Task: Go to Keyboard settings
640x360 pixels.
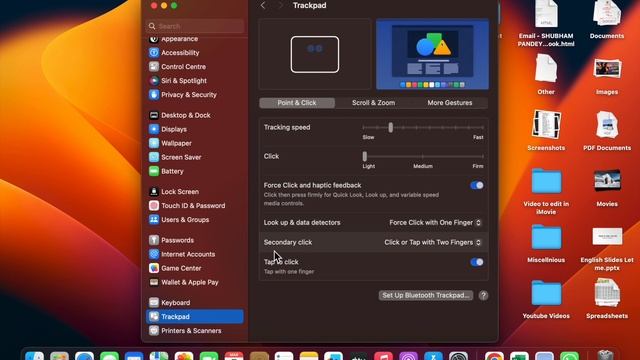Action: pos(170,302)
